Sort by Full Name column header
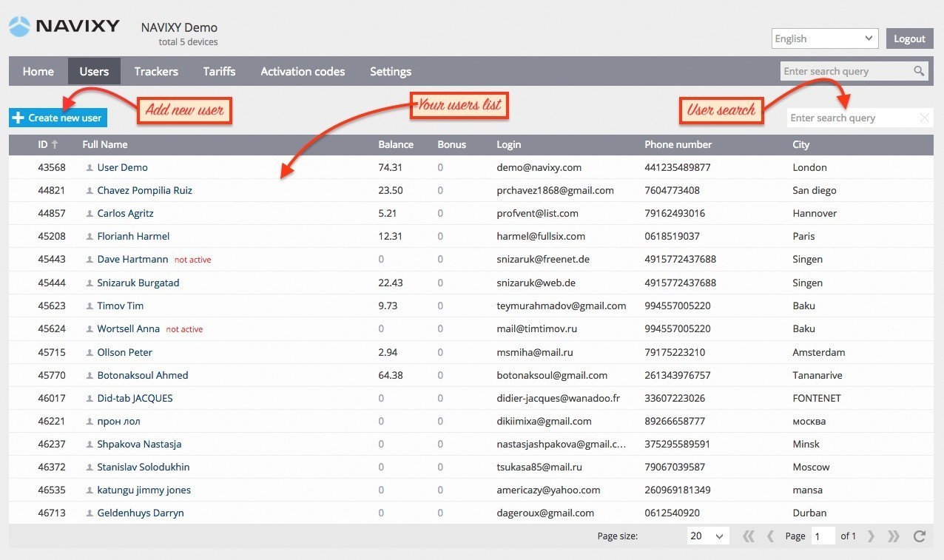 click(105, 144)
